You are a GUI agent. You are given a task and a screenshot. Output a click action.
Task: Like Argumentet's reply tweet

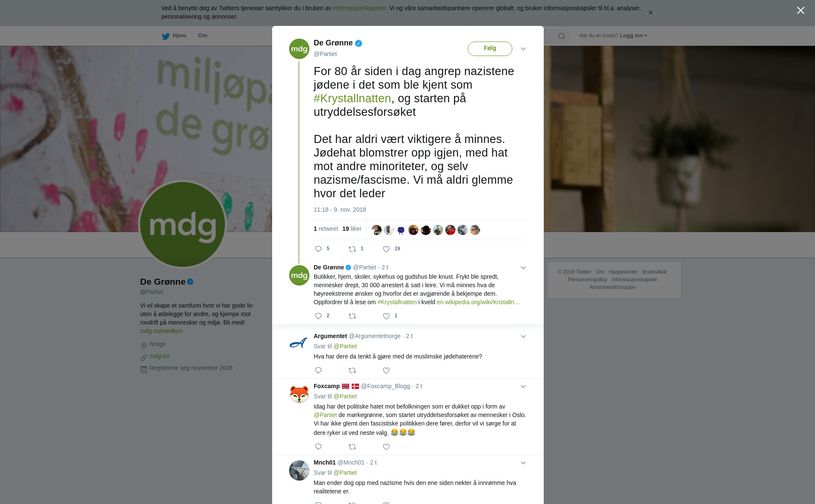pos(386,370)
